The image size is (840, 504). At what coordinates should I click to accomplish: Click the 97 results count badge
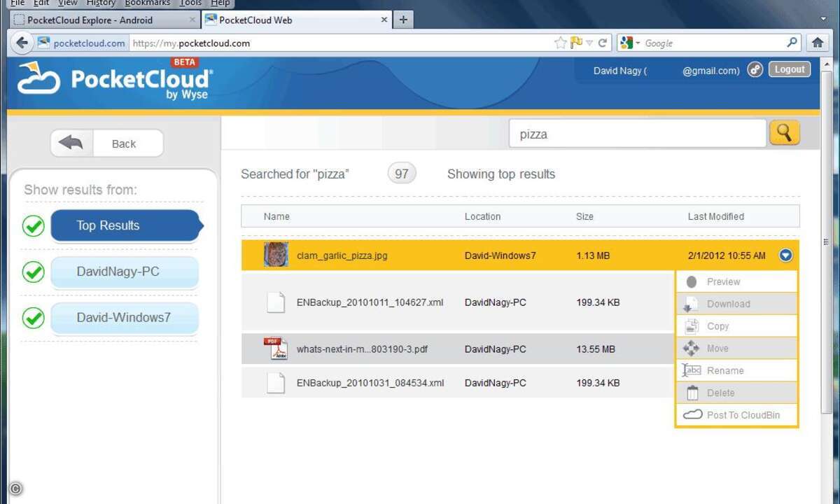click(x=402, y=174)
